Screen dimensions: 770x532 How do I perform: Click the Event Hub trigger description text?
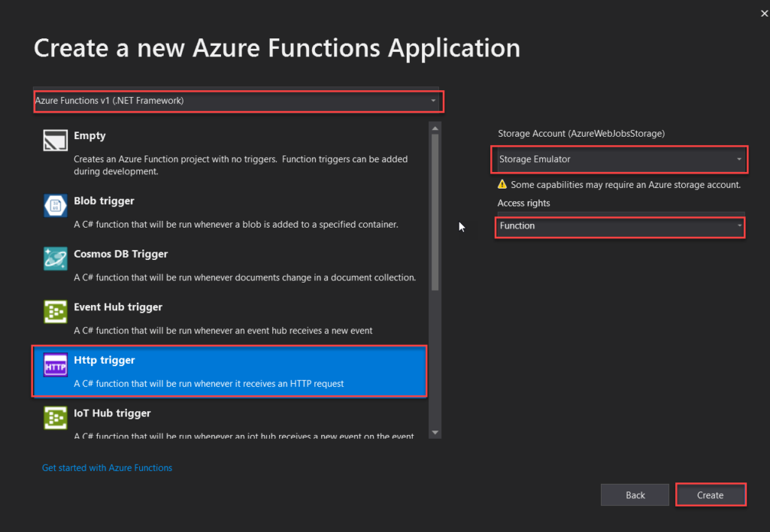tap(223, 331)
